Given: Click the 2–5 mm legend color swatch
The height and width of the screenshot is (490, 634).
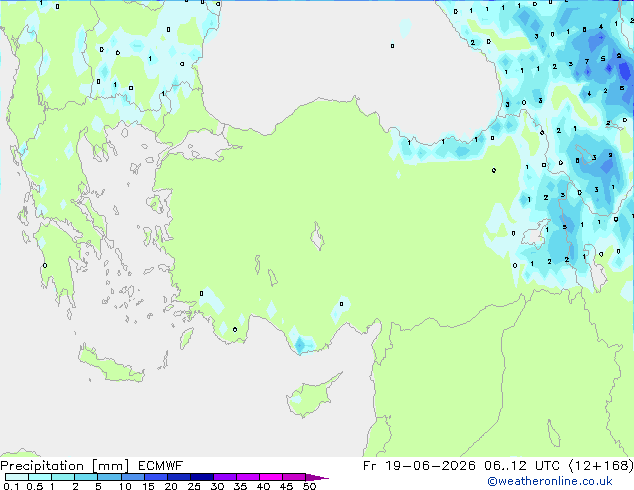Looking at the screenshot, I should [x=86, y=477].
